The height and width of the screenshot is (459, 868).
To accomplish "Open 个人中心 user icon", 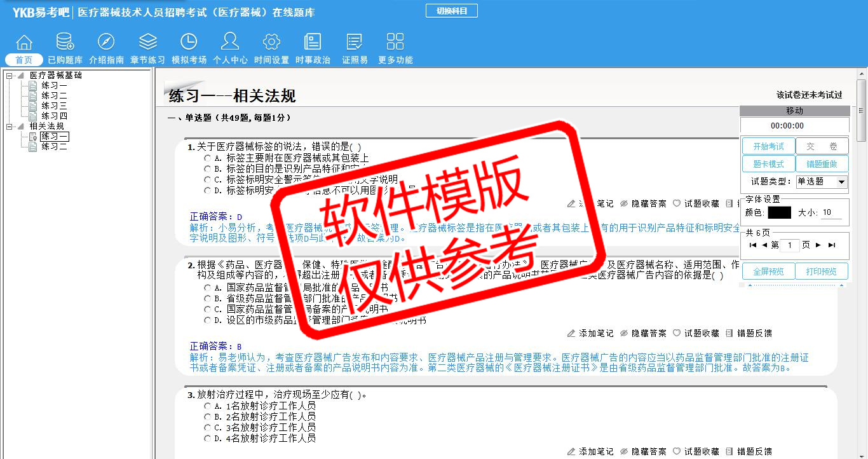I will 230,42.
